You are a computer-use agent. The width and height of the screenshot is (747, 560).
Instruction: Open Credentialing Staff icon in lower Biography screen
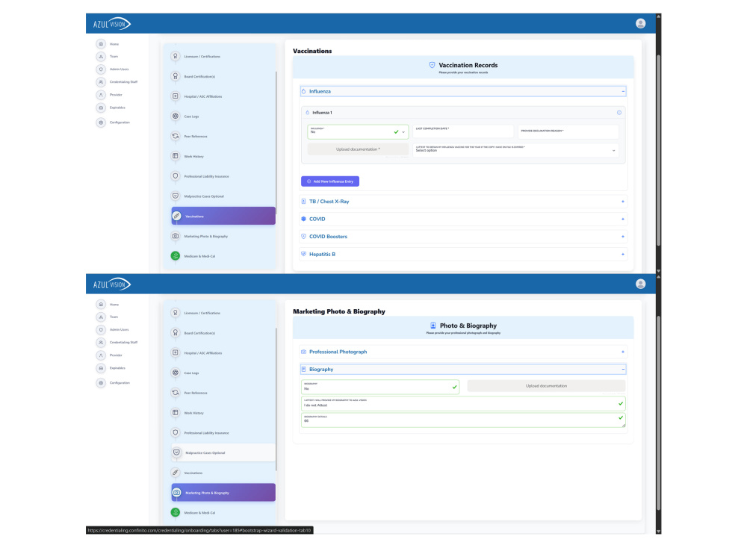(x=101, y=343)
